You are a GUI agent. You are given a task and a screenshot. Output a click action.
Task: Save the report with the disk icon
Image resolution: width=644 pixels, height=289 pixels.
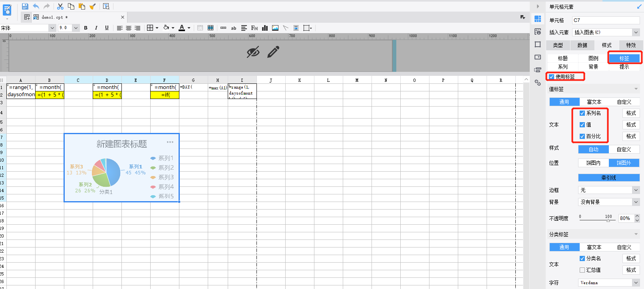(25, 6)
